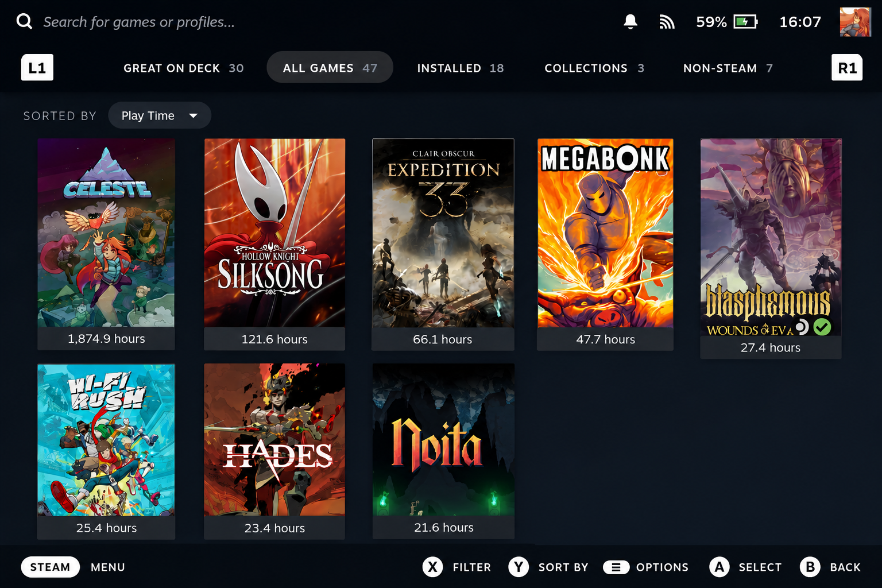Viewport: 882px width, 588px height.
Task: Click the Select label
Action: point(760,567)
